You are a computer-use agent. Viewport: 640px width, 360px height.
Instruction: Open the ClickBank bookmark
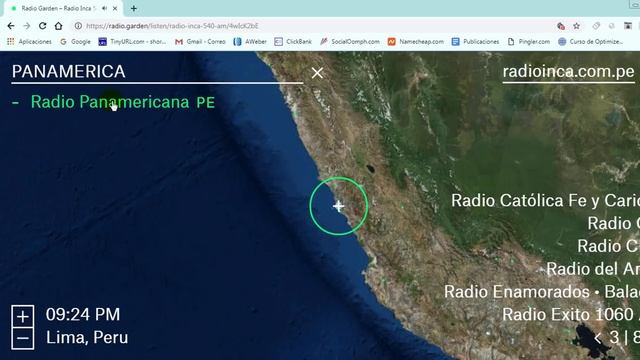click(x=293, y=42)
